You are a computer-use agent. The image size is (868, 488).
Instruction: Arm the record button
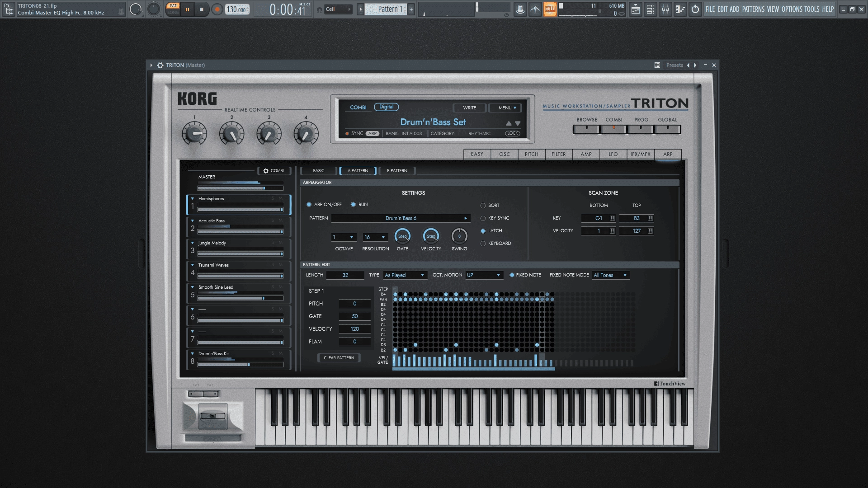(217, 9)
